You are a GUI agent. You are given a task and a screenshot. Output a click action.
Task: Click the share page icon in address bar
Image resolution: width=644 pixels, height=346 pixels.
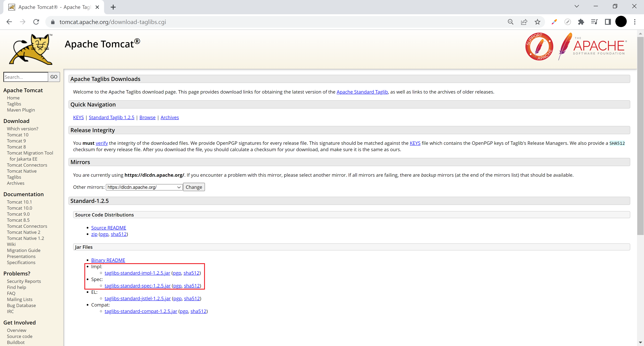coord(524,22)
